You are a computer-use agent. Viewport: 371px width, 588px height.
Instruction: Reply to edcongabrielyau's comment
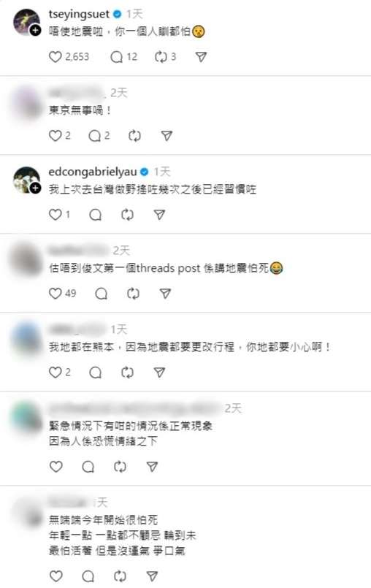[95, 215]
